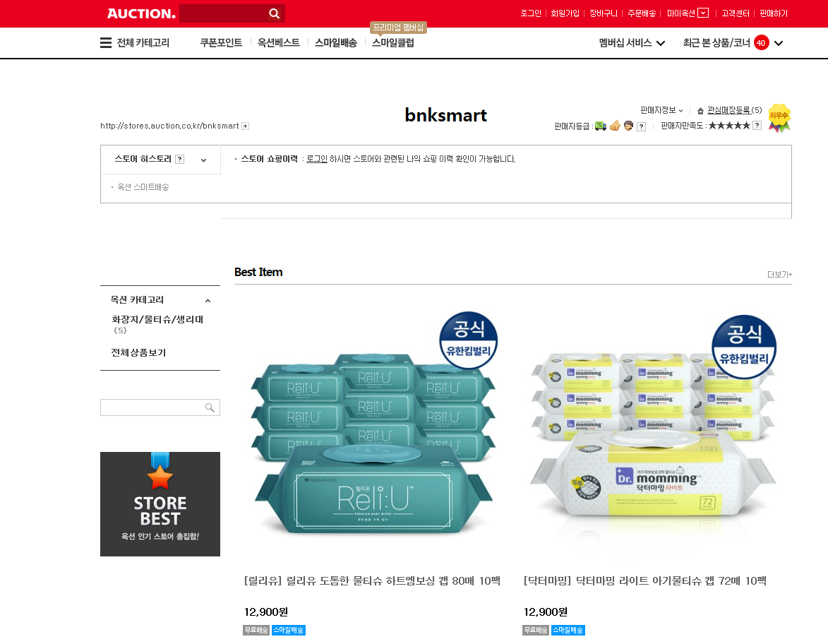Click the 최우수 award badge
This screenshot has height=644, width=828.
click(x=779, y=118)
